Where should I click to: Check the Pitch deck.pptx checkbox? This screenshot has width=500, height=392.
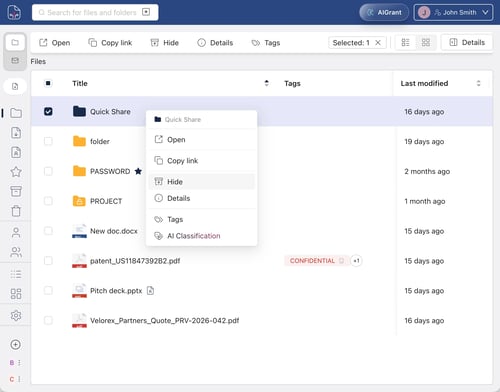tap(48, 291)
